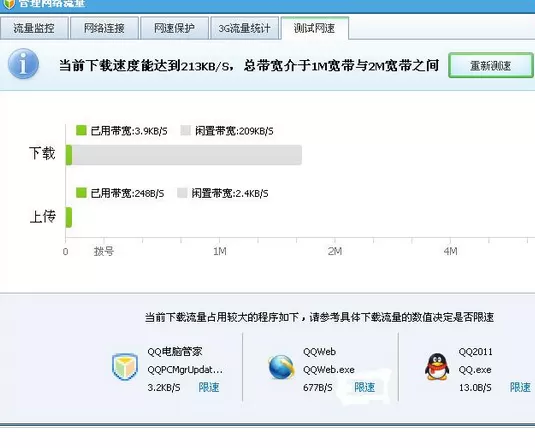Click gray 闲置带宽 swatch in download legend
This screenshot has width=535, height=448.
point(186,130)
